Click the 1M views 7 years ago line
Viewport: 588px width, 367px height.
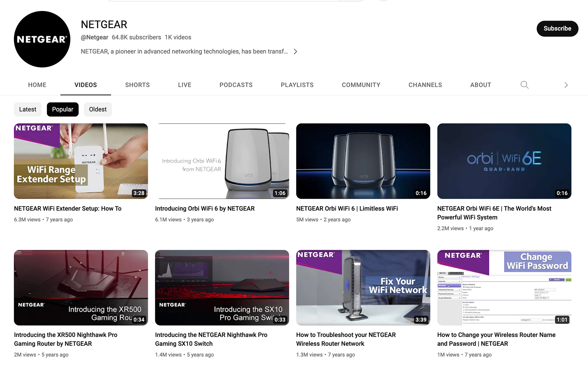[x=464, y=355]
